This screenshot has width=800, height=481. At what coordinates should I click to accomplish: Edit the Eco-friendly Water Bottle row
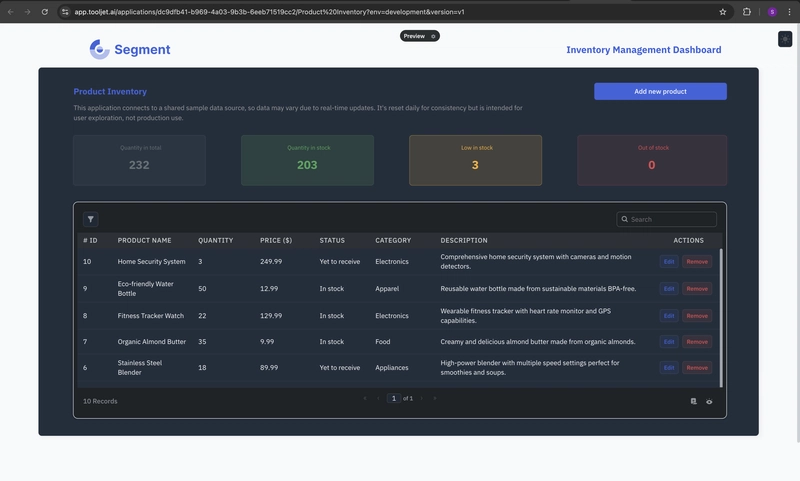[669, 289]
